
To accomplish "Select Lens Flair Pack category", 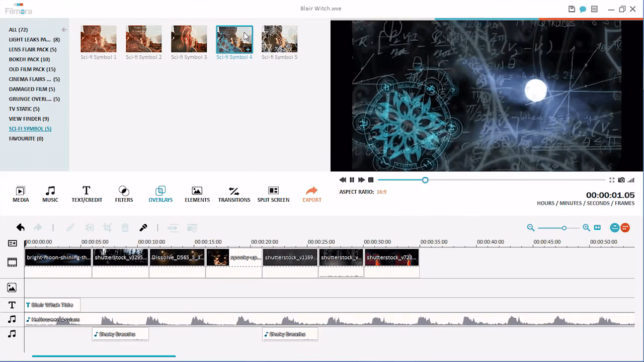I will (x=33, y=50).
